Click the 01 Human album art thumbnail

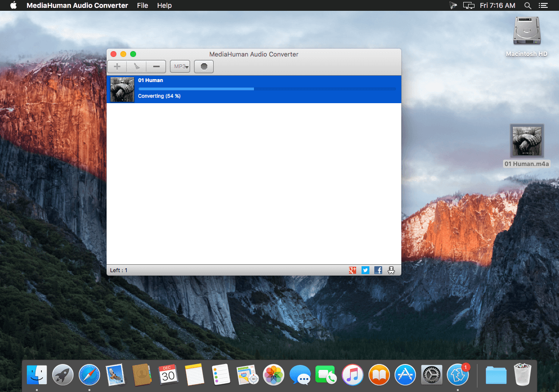[122, 89]
